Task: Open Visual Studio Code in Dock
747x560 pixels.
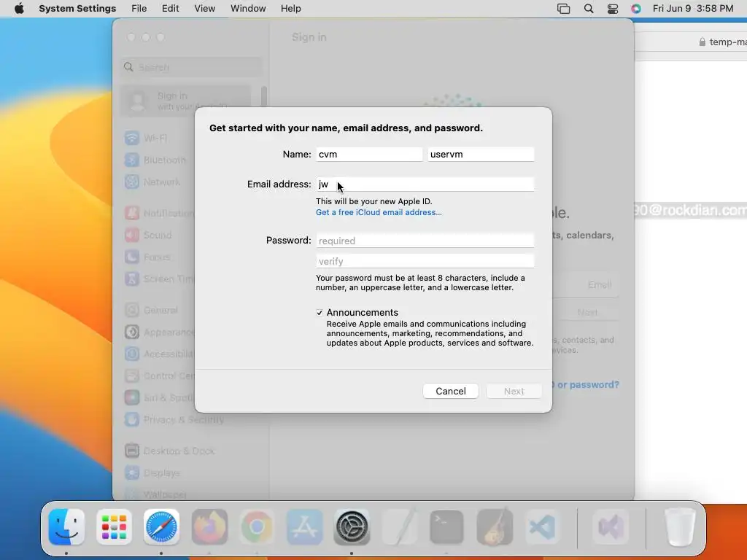Action: click(x=542, y=527)
